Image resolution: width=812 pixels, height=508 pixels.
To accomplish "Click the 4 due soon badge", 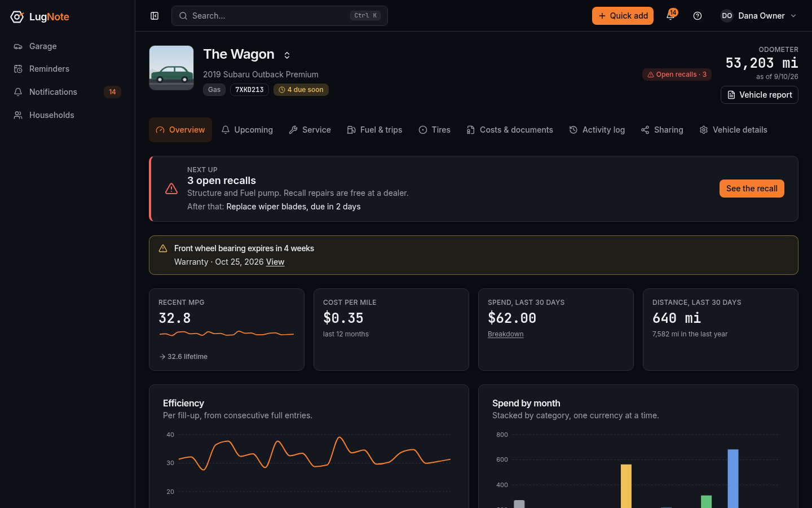I will (x=301, y=90).
